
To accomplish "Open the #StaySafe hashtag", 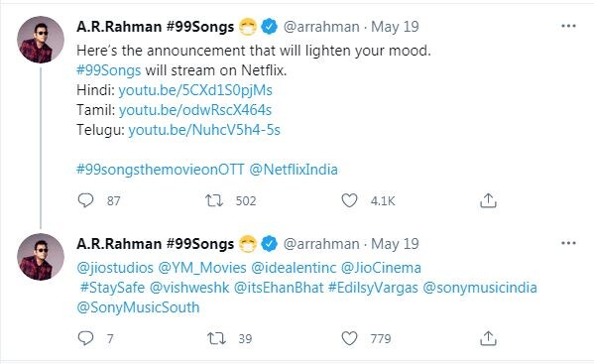I will point(112,288).
